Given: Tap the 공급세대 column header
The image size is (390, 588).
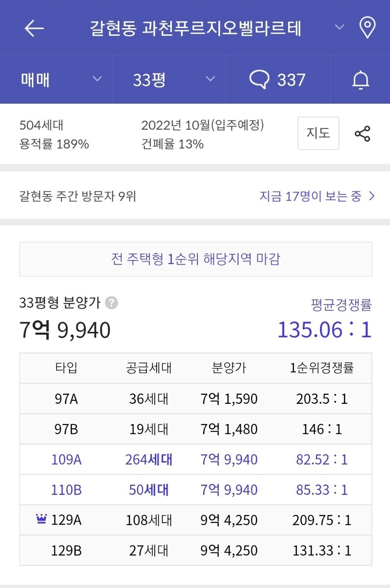Looking at the screenshot, I should pos(149,367).
